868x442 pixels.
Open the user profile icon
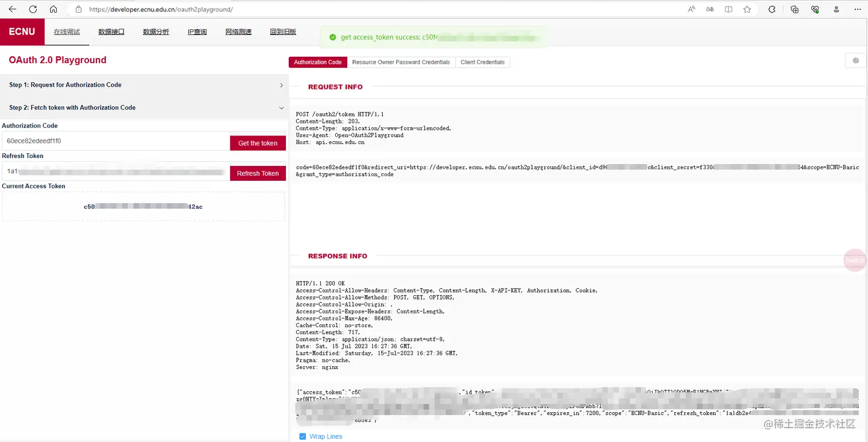836,9
